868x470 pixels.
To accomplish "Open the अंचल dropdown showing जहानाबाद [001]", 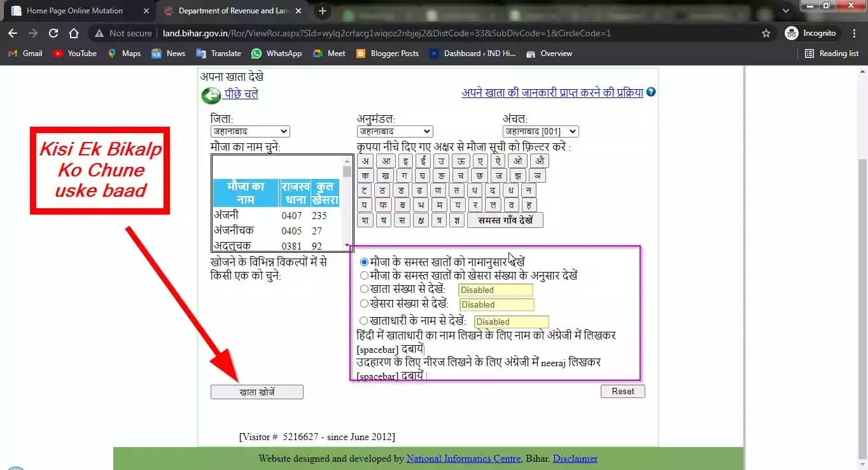I will [x=540, y=132].
